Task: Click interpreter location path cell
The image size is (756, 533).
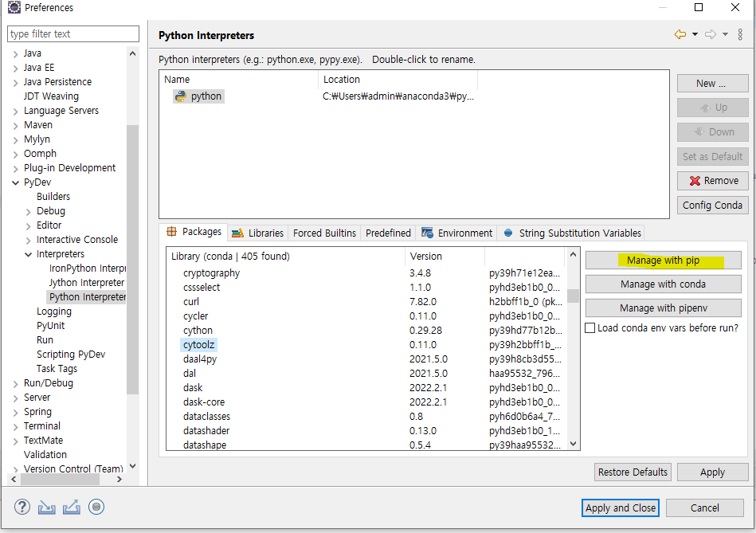Action: 398,96
